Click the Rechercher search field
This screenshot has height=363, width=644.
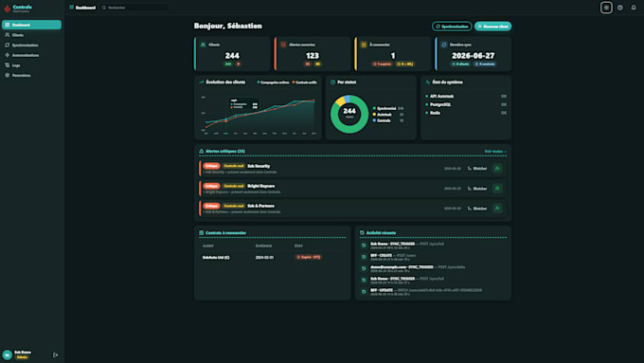(x=134, y=8)
